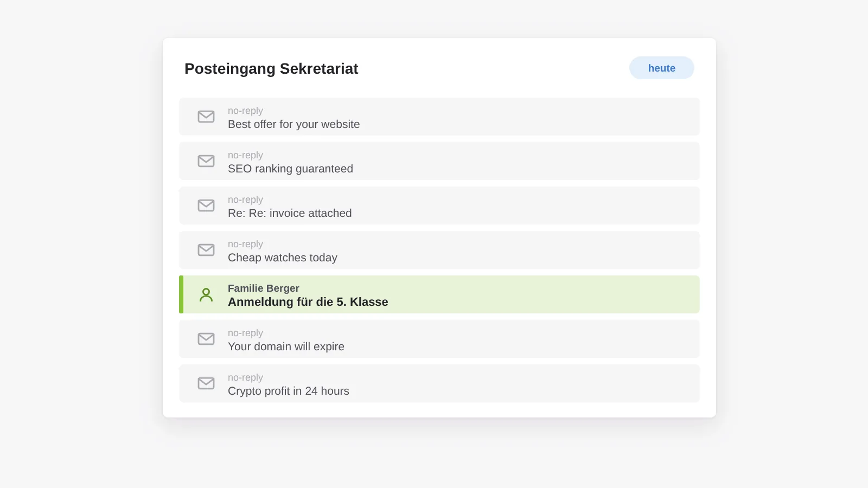The height and width of the screenshot is (488, 868).
Task: Click the envelope icon beside Cheap watches today
Action: click(x=206, y=250)
